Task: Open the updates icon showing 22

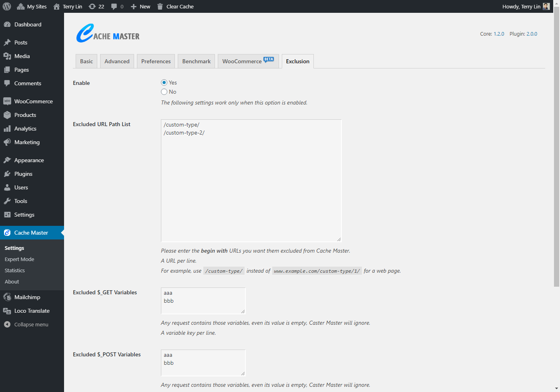Action: 92,6
